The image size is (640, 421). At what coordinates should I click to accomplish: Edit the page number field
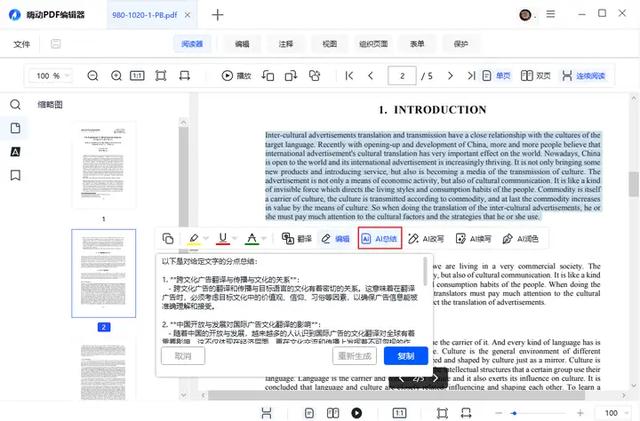point(402,76)
